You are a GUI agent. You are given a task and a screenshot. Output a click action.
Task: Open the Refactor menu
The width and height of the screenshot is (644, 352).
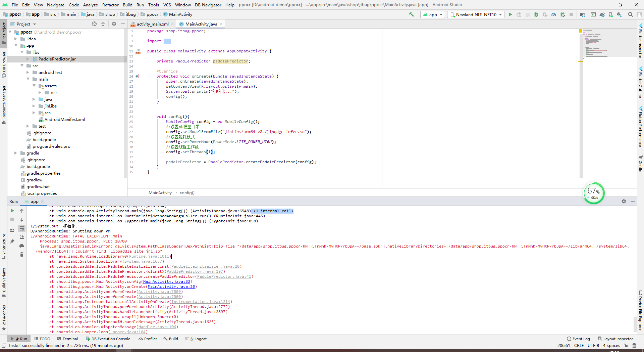coord(110,5)
